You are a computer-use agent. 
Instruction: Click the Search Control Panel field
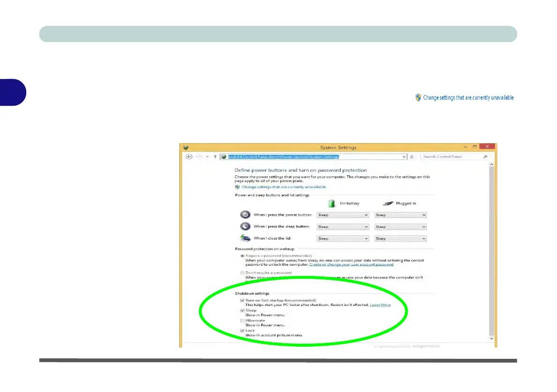pyautogui.click(x=454, y=157)
